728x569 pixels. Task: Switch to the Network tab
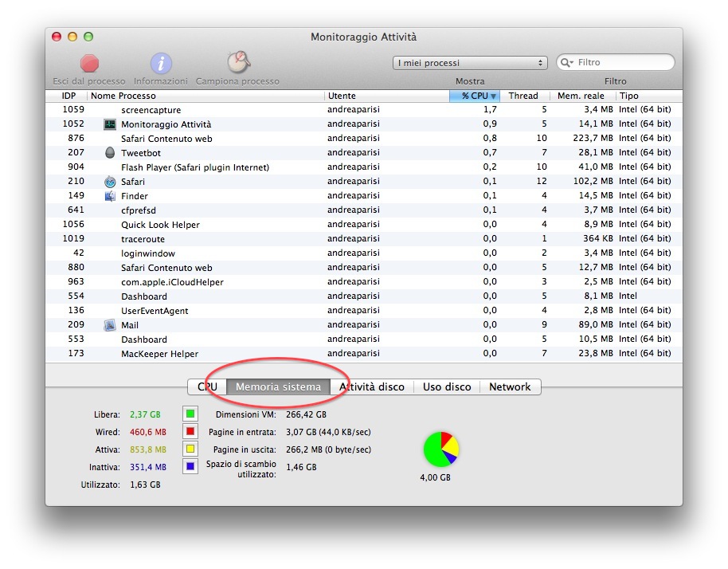(x=510, y=387)
